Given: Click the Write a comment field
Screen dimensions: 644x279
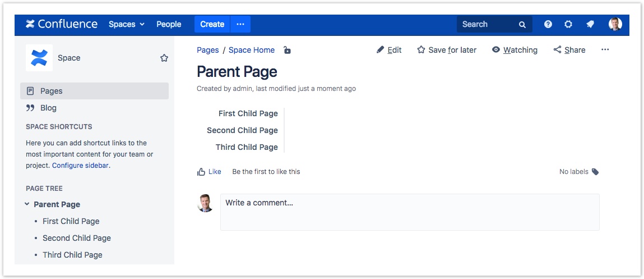Looking at the screenshot, I should click(409, 212).
